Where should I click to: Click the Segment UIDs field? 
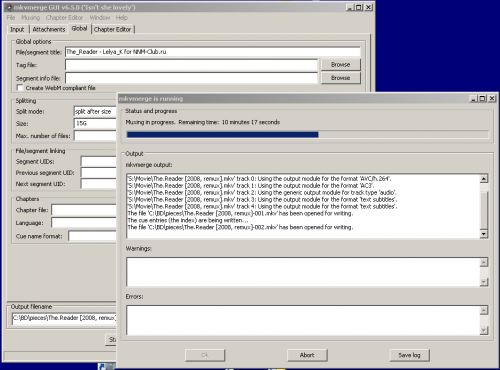[x=99, y=162]
